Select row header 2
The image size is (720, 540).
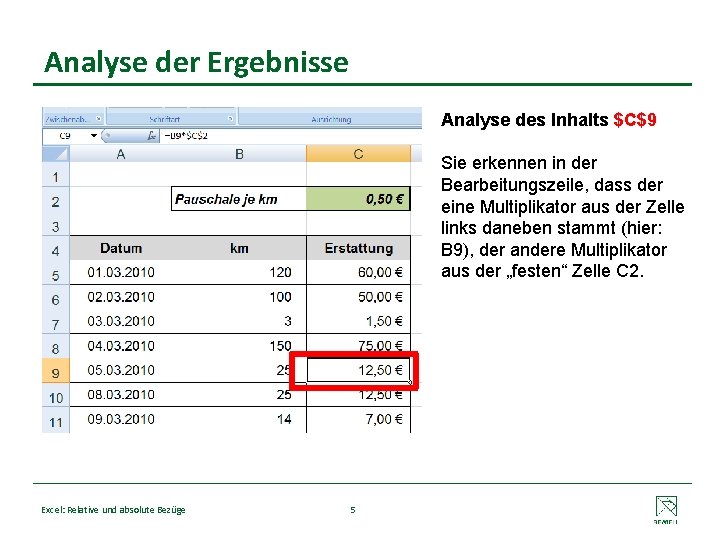click(x=56, y=201)
